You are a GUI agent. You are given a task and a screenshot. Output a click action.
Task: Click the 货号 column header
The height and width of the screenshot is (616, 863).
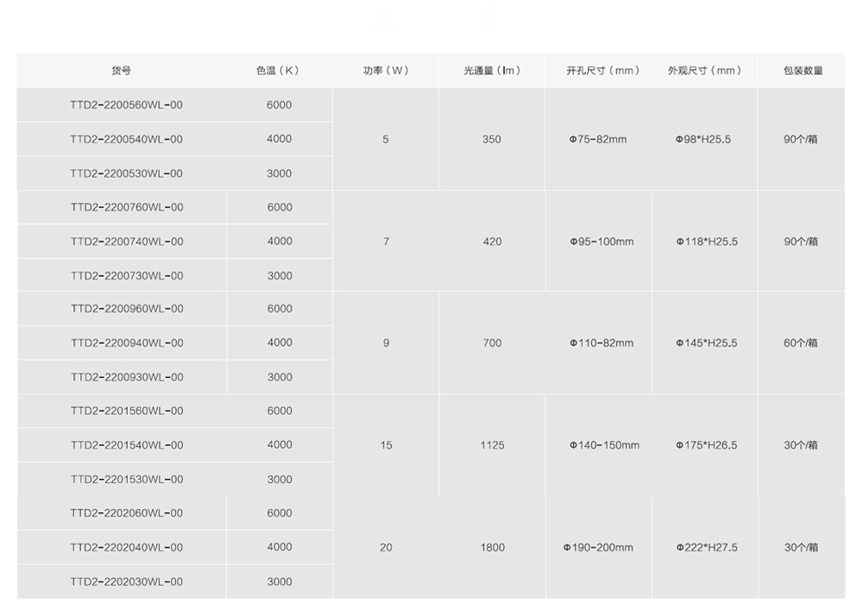122,71
